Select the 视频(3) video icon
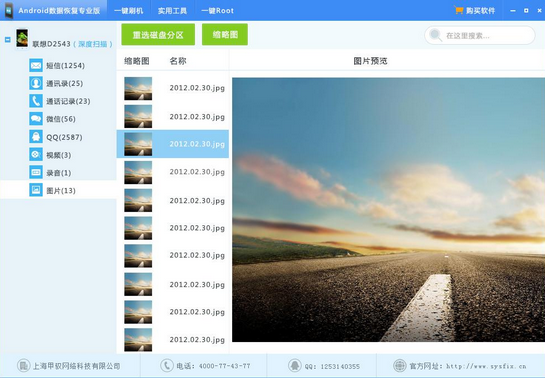 [36, 154]
